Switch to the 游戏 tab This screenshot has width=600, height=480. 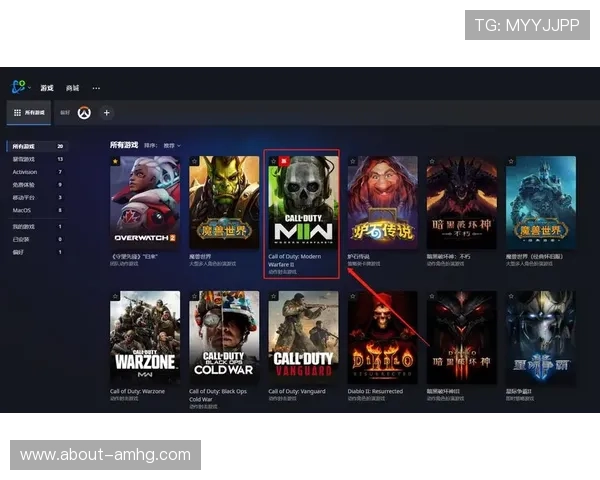coord(47,88)
